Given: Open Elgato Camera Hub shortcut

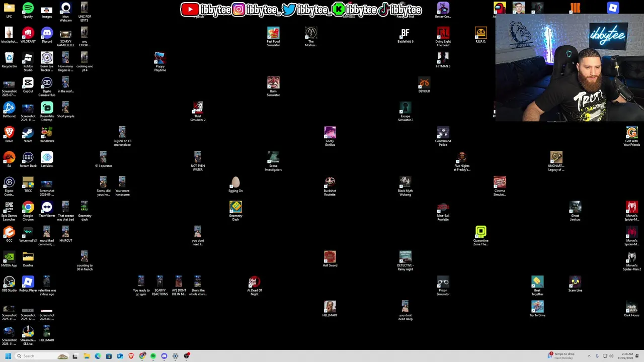Looking at the screenshot, I should click(47, 86).
